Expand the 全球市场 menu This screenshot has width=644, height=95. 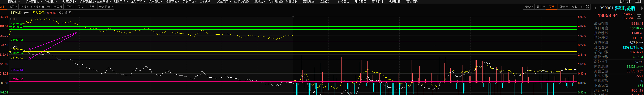pyautogui.click(x=138, y=2)
